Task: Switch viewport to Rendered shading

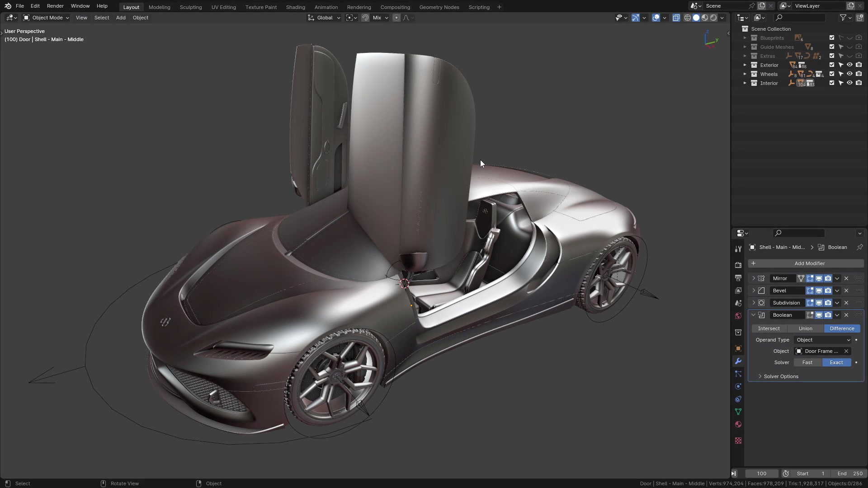Action: coord(713,18)
